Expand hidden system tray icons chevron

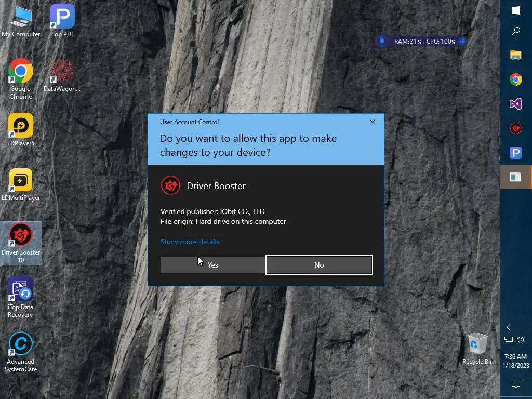508,327
